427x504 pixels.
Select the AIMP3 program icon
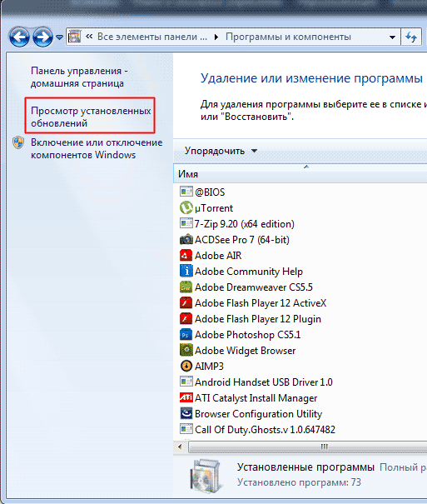pos(186,366)
